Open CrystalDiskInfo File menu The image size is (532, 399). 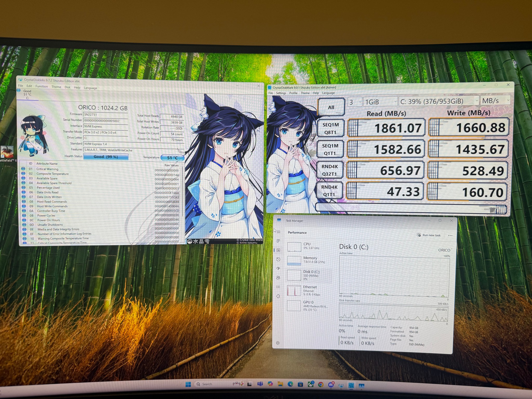point(21,86)
